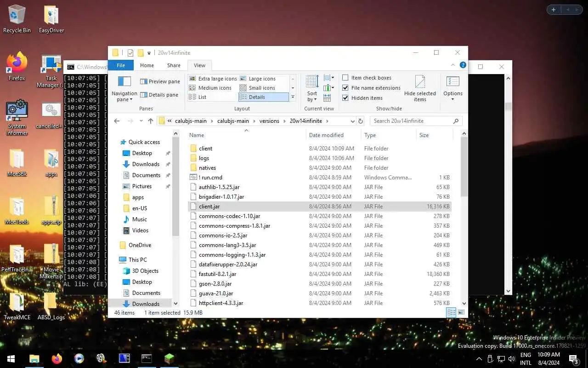Click the versions breadcrumb segment
Screen dimensions: 588x368
tap(269, 121)
